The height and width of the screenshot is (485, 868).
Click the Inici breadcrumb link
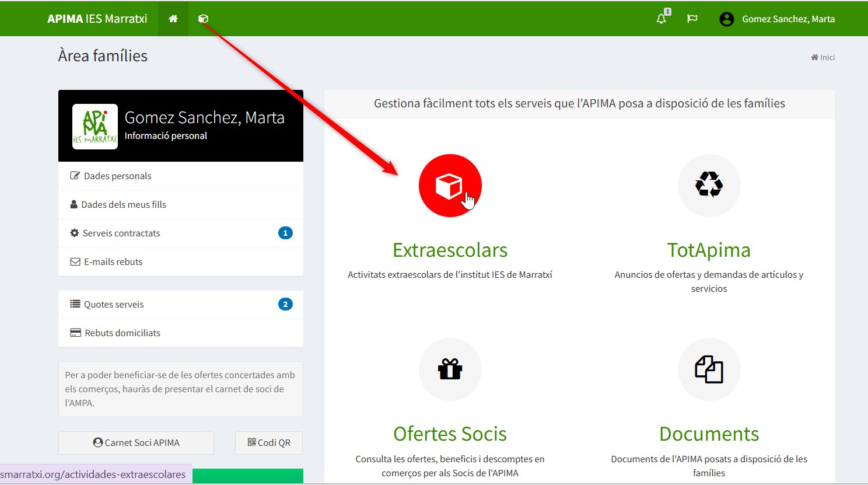[x=823, y=57]
